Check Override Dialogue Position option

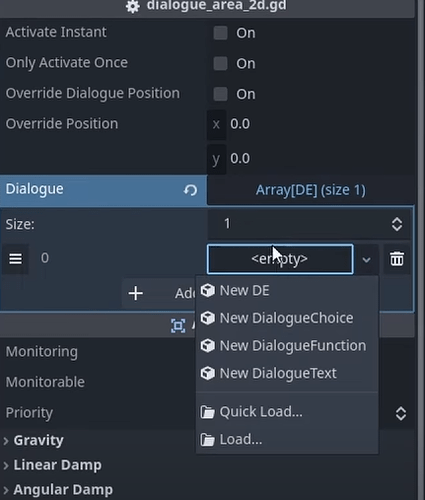click(220, 94)
